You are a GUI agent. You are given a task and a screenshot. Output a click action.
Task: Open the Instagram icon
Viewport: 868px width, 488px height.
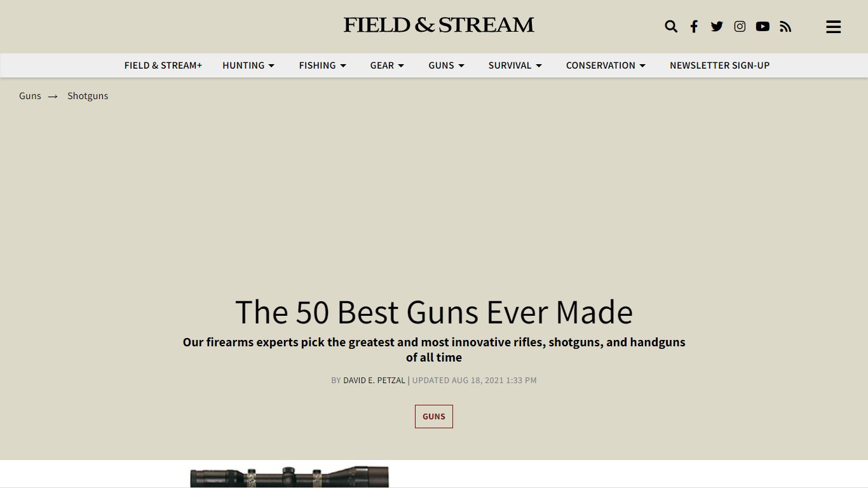pos(740,26)
